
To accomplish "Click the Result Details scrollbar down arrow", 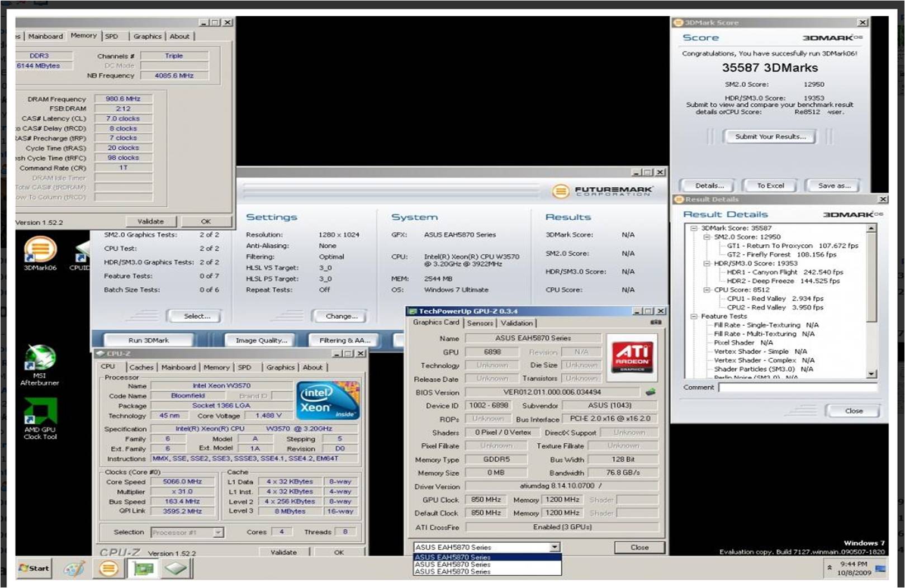I will [x=871, y=374].
